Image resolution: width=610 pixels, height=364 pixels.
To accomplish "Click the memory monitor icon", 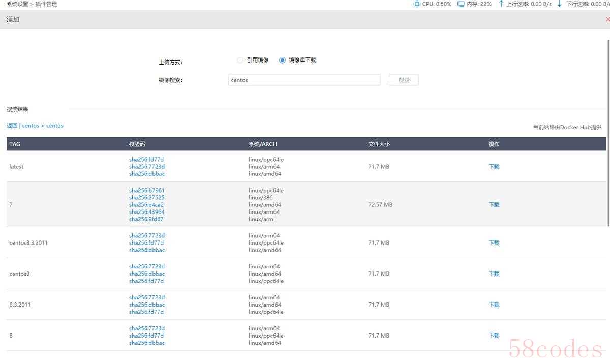I will click(461, 4).
